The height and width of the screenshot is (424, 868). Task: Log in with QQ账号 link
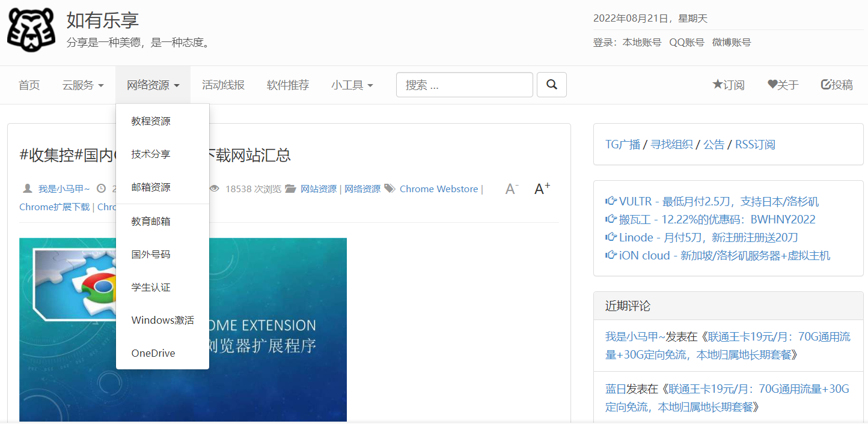tap(686, 43)
